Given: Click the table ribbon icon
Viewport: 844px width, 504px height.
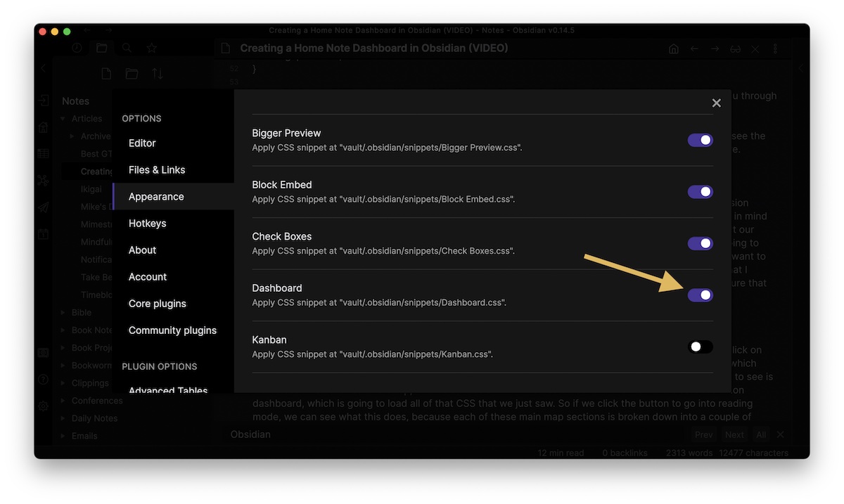Looking at the screenshot, I should click(x=43, y=154).
